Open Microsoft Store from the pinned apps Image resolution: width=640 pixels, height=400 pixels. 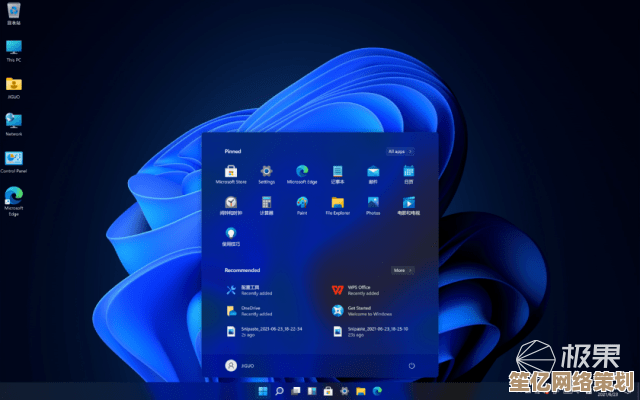(231, 172)
